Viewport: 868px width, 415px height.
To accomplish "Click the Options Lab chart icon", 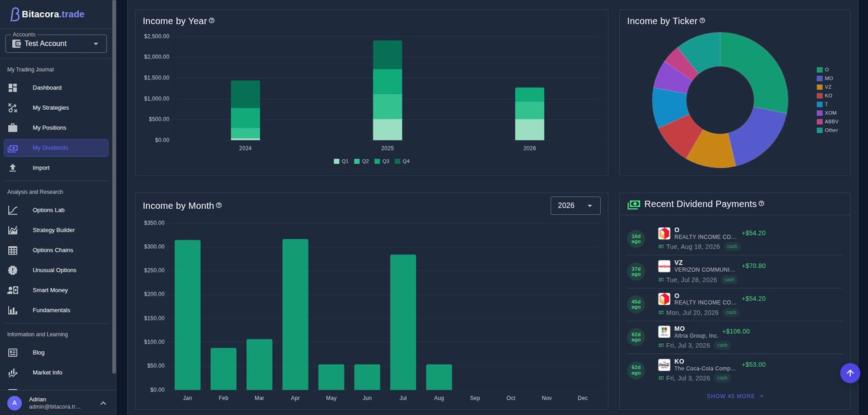I will [13, 210].
